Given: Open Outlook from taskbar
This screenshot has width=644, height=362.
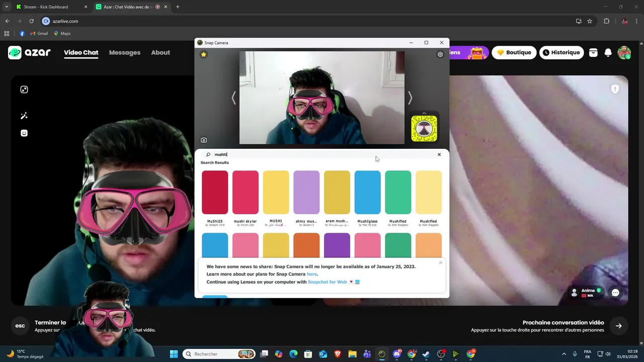Looking at the screenshot, I should 323,354.
